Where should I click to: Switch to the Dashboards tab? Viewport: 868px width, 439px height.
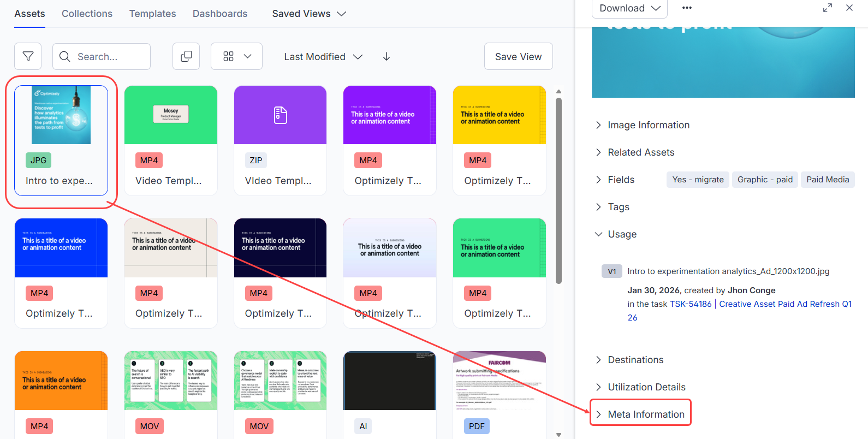tap(220, 14)
